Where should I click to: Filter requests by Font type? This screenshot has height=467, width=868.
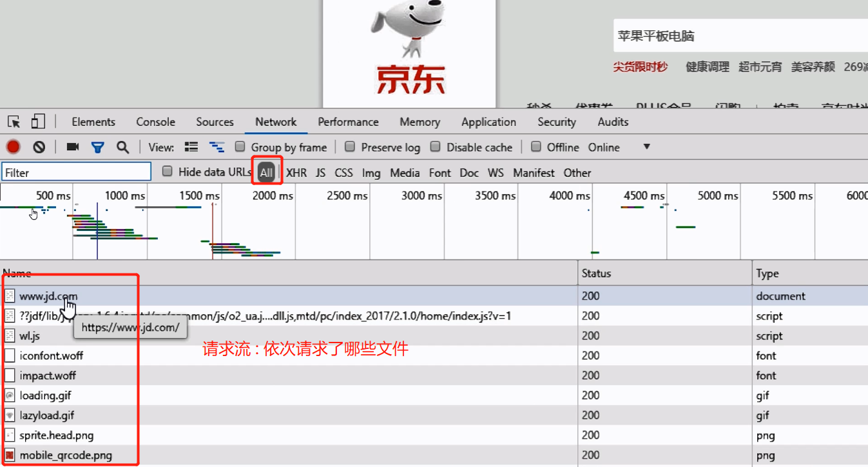coord(440,173)
